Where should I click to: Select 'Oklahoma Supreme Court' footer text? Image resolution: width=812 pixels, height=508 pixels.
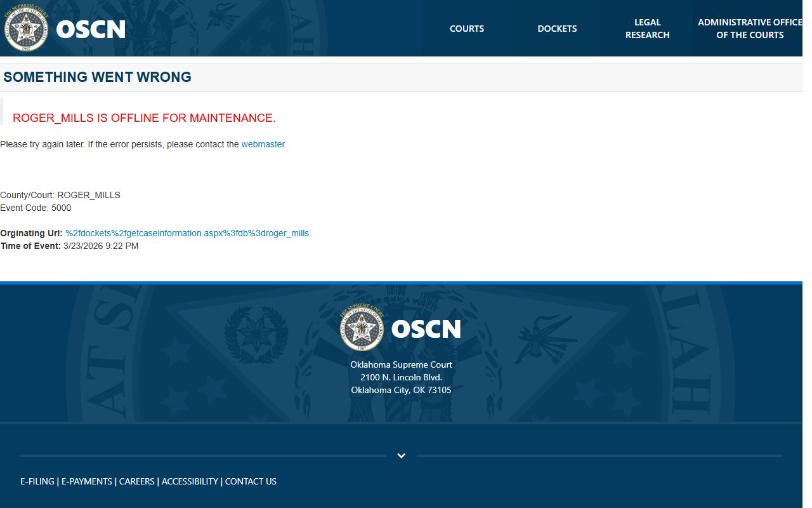[401, 364]
